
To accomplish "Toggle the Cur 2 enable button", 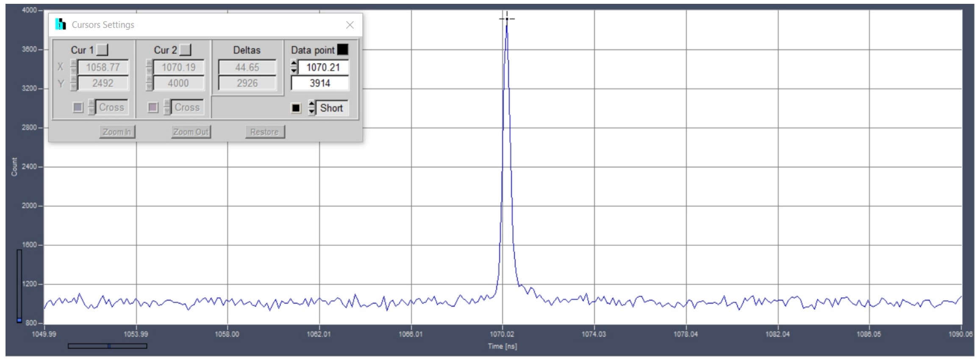I will pos(185,50).
